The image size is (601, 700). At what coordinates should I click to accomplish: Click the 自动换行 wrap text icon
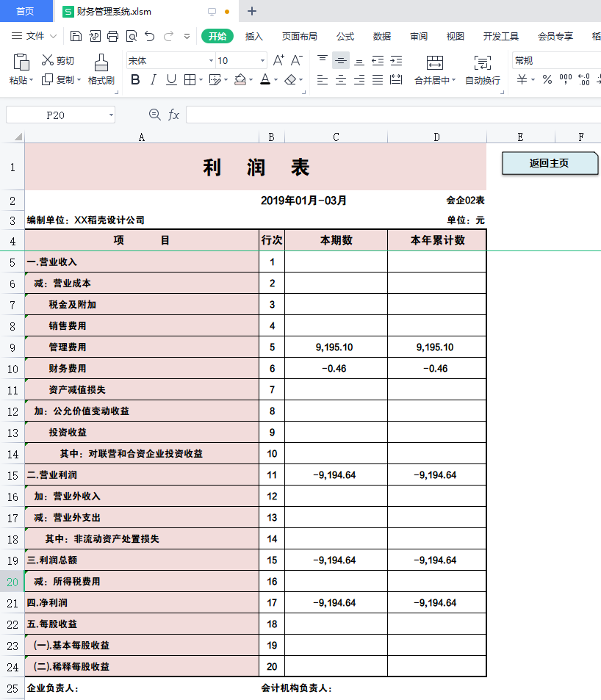click(481, 70)
